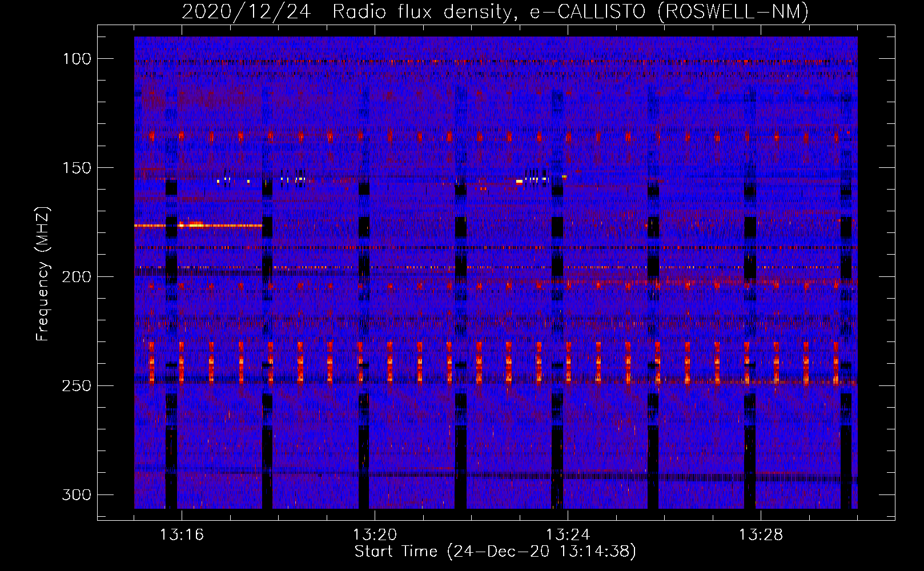This screenshot has width=924, height=571.
Task: Click the time tick label "13:16"
Action: (x=182, y=535)
